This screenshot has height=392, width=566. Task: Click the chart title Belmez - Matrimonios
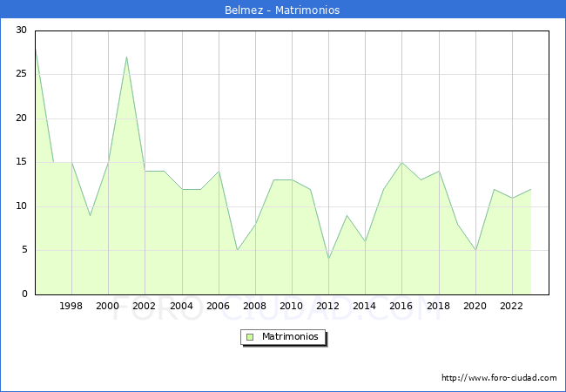coord(283,10)
